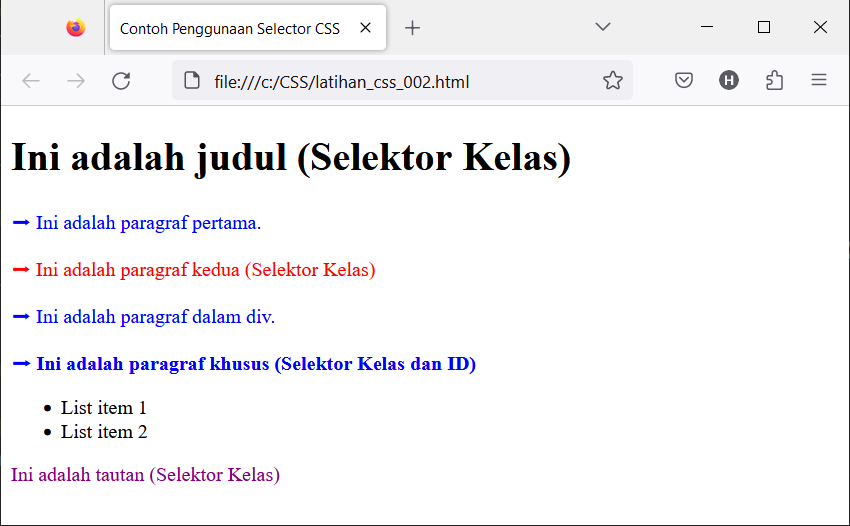The width and height of the screenshot is (850, 526).
Task: Click text Ini adalah paragraf pertama.
Action: tap(149, 223)
